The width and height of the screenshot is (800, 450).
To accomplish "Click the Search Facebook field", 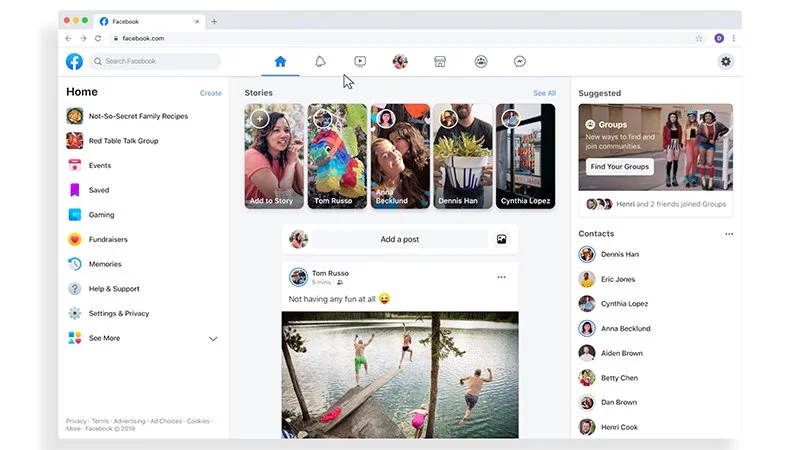I will 155,61.
